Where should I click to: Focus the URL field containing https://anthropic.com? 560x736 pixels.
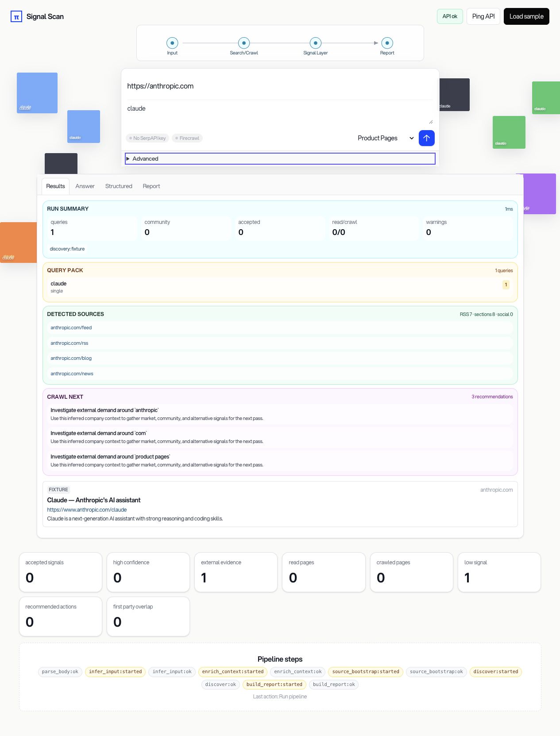point(280,86)
